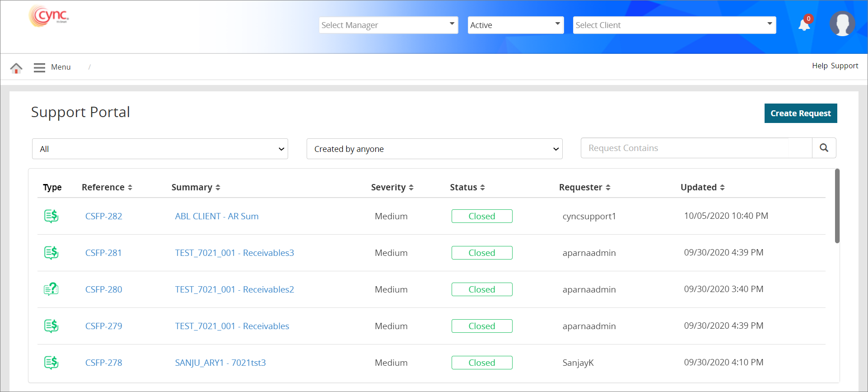This screenshot has height=392, width=868.
Task: Open the CSFP-281 reference link
Action: 103,253
